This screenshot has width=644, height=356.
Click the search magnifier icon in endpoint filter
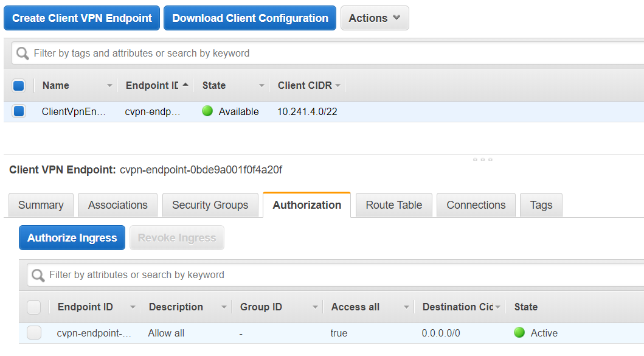point(23,54)
